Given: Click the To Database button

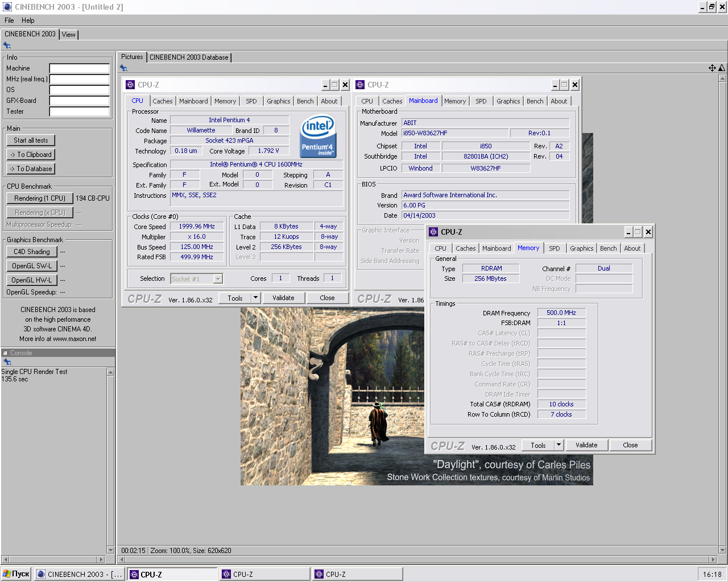Looking at the screenshot, I should coord(31,169).
